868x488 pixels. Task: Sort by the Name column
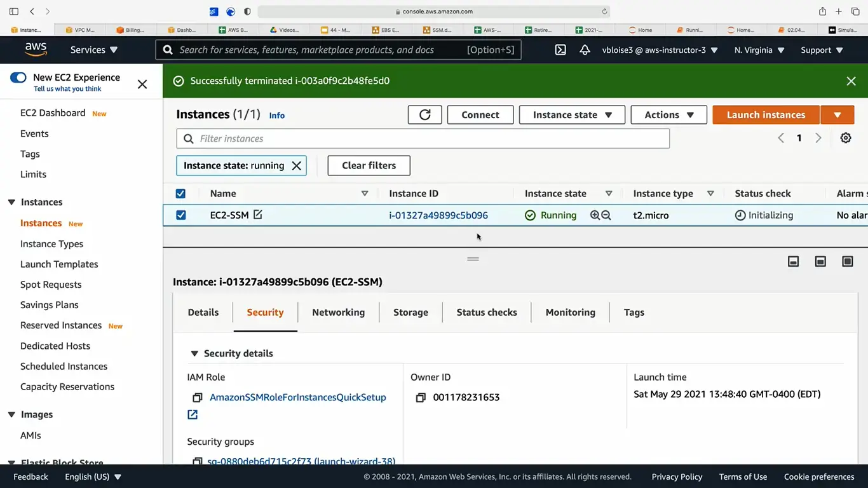(365, 194)
